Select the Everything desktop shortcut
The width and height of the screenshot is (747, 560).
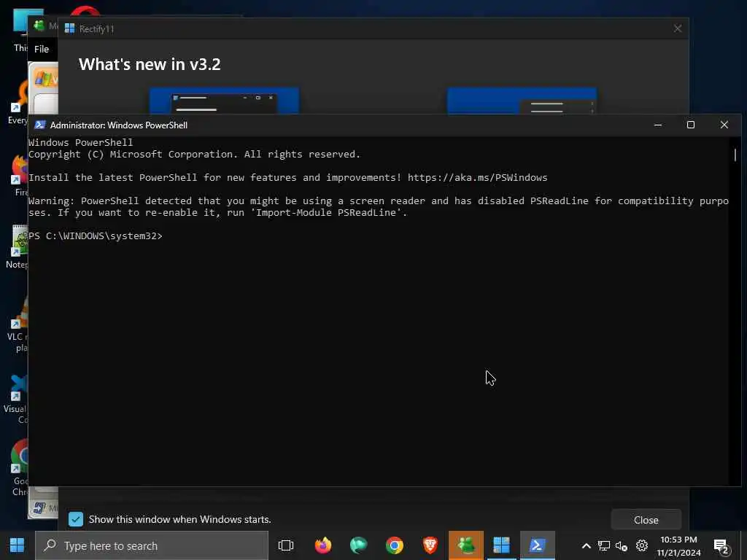point(18,103)
